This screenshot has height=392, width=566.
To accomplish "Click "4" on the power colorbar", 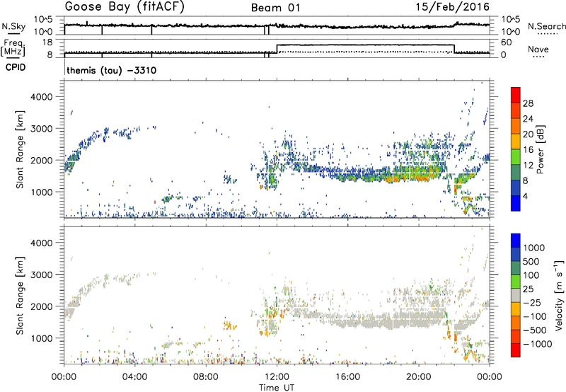I will [x=525, y=196].
